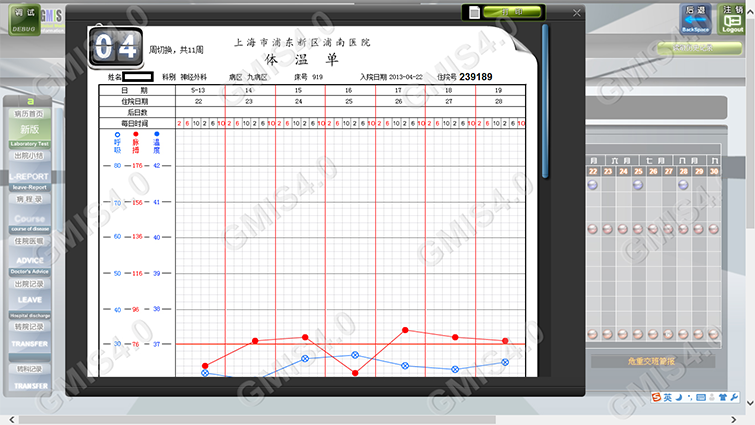Click the horizontal scrollbar thumb
The width and height of the screenshot is (755, 425).
257,420
